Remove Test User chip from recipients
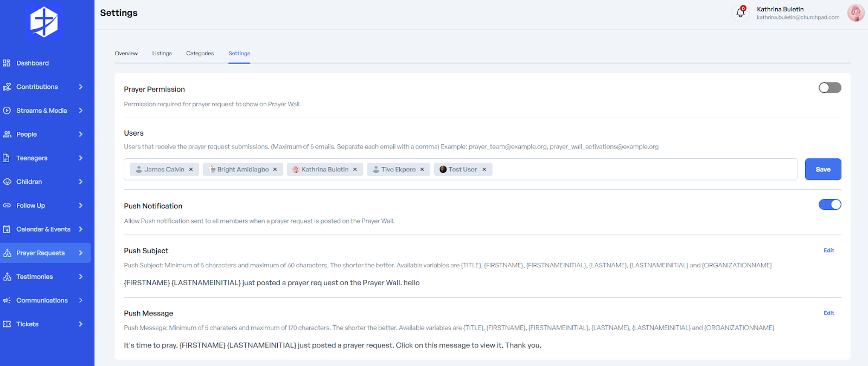Image resolution: width=868 pixels, height=366 pixels. pyautogui.click(x=484, y=170)
